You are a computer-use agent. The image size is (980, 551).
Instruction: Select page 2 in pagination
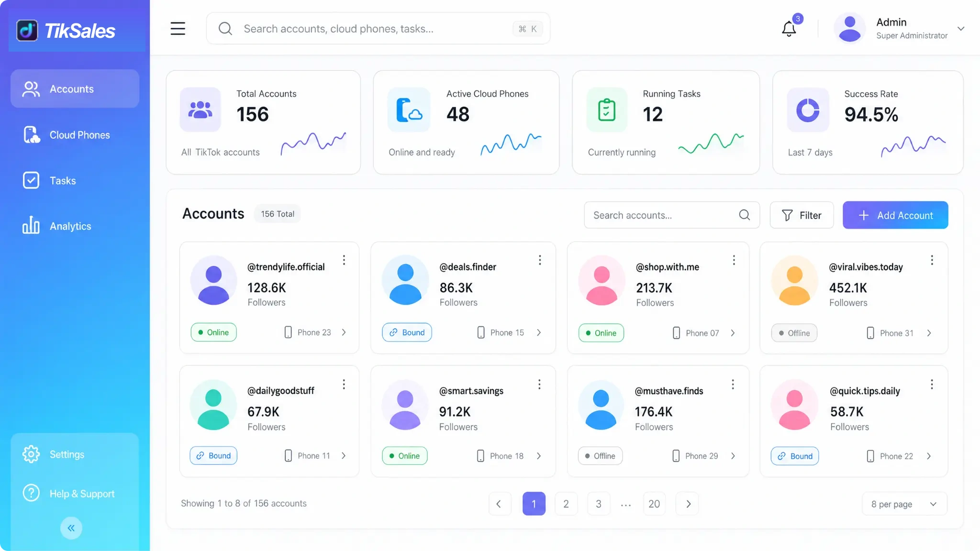click(x=566, y=504)
